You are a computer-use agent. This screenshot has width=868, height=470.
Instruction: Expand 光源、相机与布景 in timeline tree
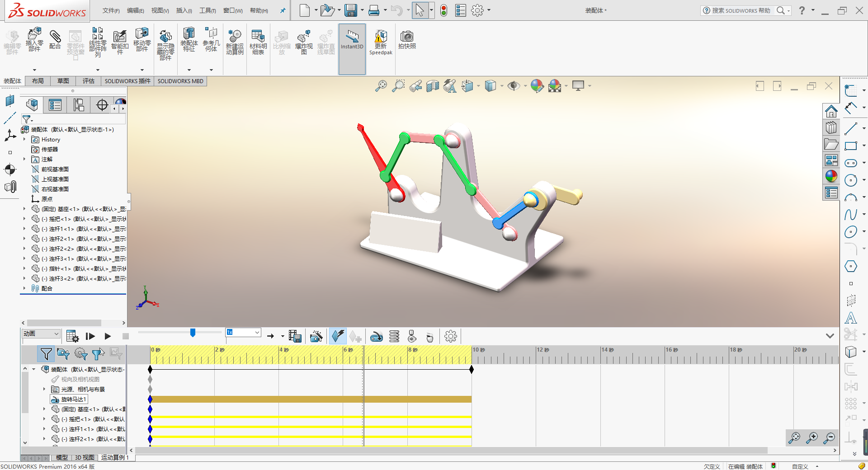pyautogui.click(x=44, y=389)
